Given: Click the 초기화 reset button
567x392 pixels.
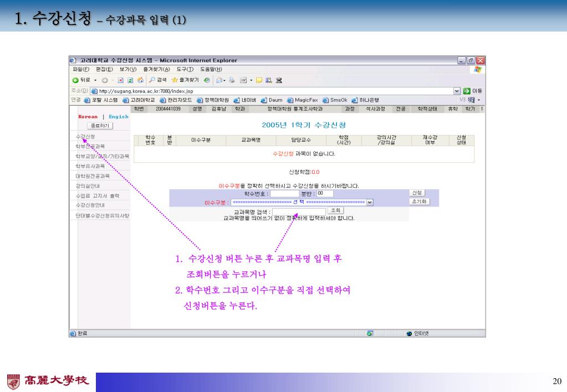Looking at the screenshot, I should 420,202.
